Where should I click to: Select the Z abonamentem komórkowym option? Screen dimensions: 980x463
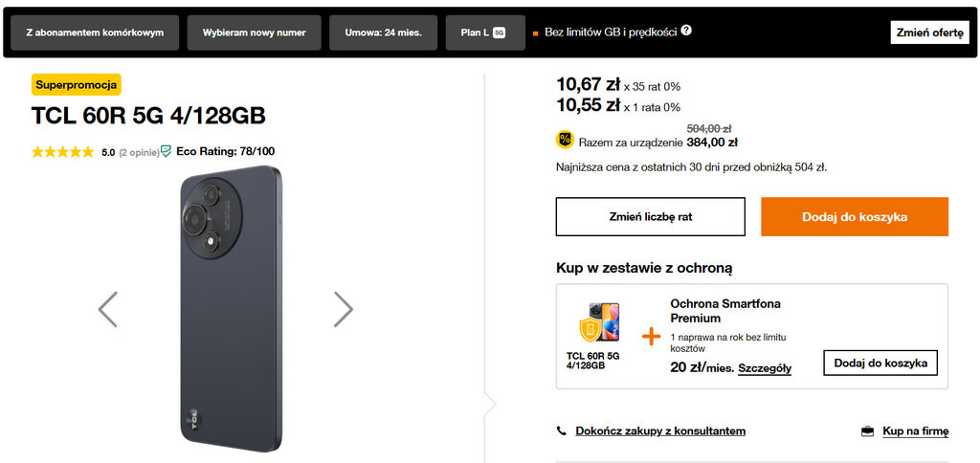click(x=95, y=33)
